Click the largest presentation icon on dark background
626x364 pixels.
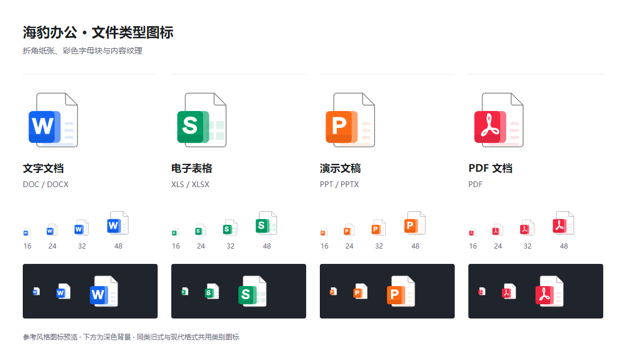(x=401, y=291)
